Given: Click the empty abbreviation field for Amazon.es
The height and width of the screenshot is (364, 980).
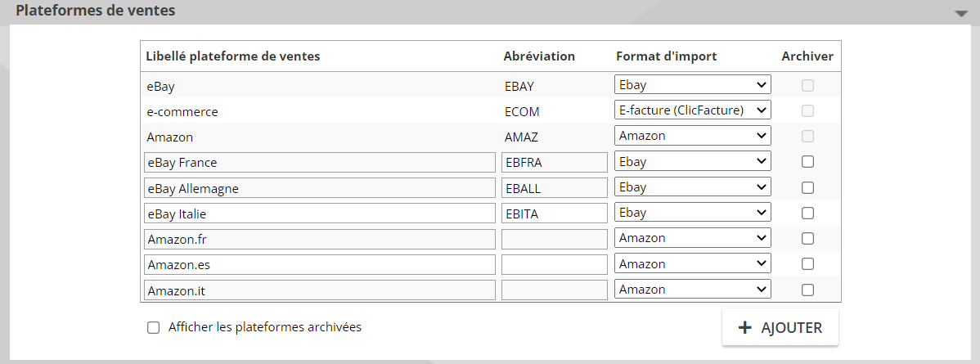Looking at the screenshot, I should coord(555,264).
